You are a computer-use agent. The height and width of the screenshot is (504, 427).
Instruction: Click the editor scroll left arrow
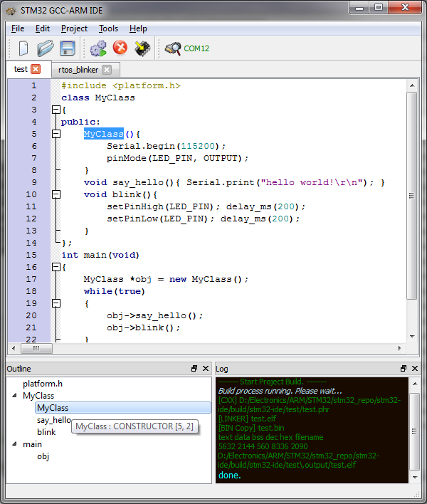[x=14, y=348]
